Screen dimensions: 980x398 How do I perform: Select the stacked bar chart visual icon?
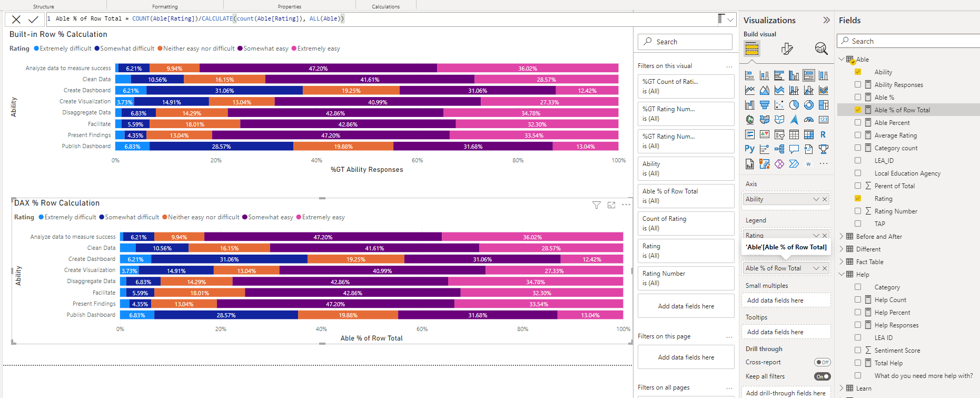[750, 75]
